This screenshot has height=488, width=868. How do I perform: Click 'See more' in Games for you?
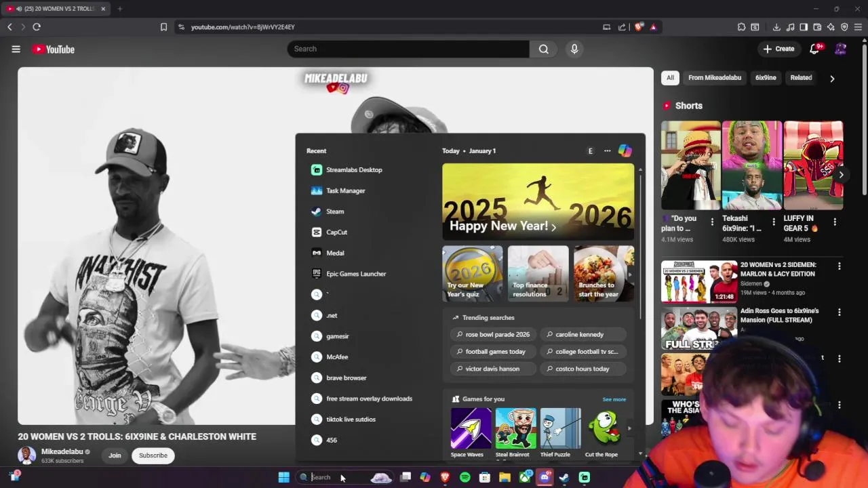click(614, 399)
